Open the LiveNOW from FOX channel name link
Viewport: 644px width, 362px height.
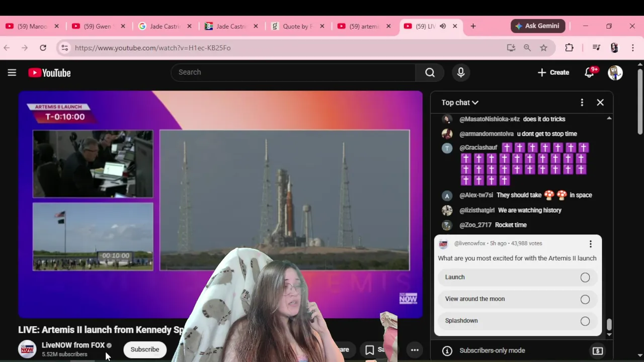click(x=73, y=345)
